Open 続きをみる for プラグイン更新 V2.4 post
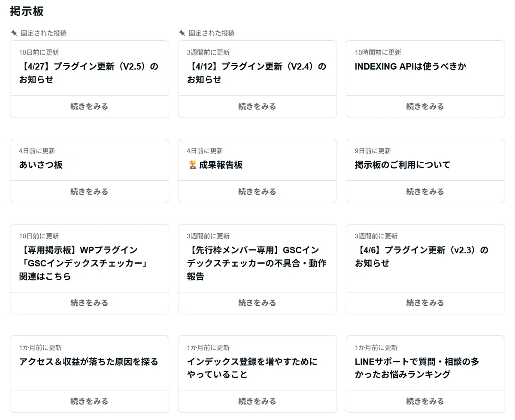The image size is (515, 420). 257,107
